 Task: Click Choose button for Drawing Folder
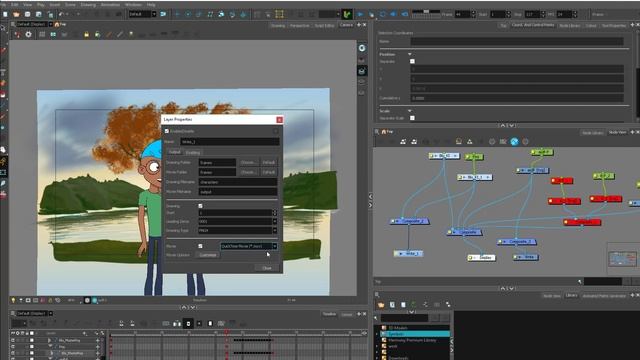pyautogui.click(x=248, y=162)
